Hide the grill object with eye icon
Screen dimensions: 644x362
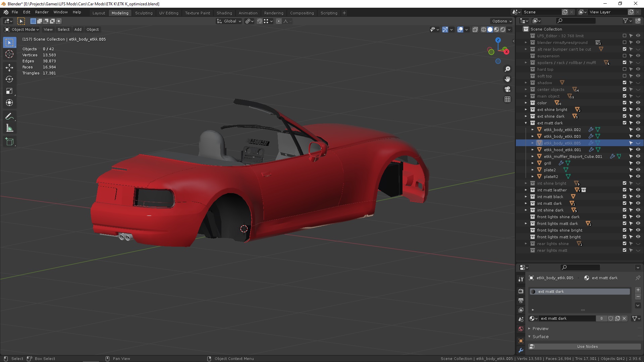click(638, 163)
